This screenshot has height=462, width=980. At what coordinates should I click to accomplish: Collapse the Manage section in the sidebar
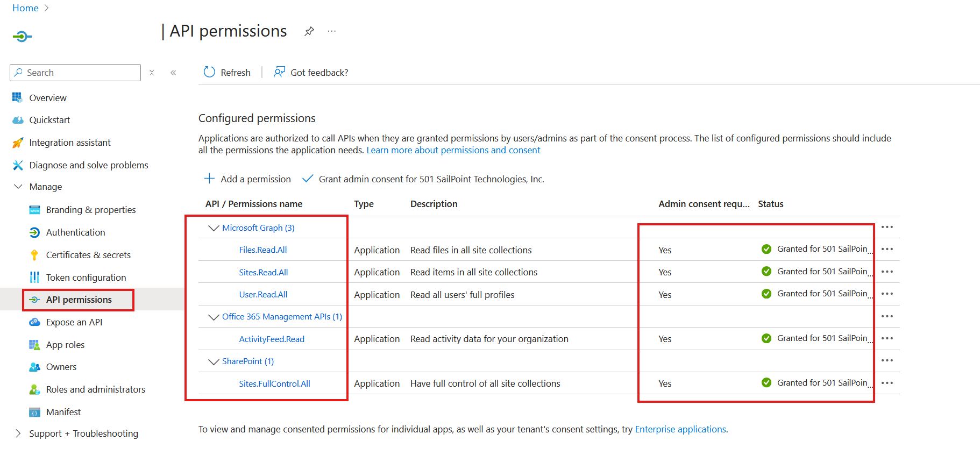coord(18,187)
